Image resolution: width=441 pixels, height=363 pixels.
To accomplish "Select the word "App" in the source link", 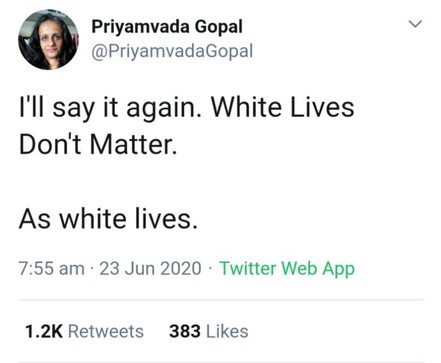I will click(338, 269).
